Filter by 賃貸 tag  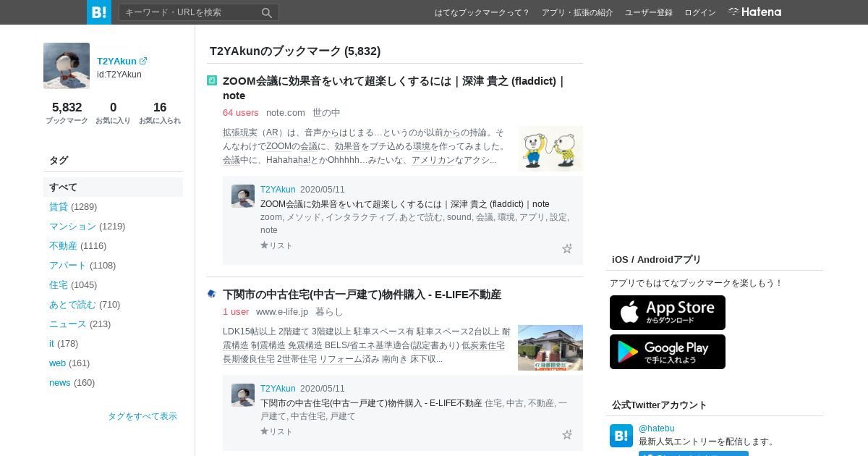point(59,206)
